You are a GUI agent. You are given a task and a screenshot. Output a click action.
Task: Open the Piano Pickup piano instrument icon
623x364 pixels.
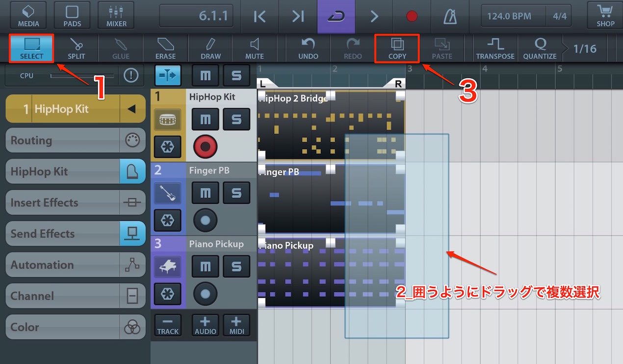click(168, 267)
